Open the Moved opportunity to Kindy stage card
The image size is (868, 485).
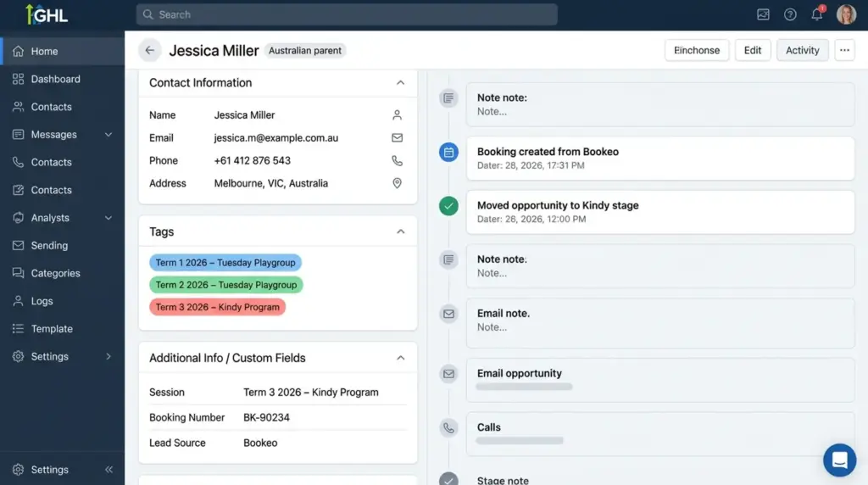click(x=659, y=212)
